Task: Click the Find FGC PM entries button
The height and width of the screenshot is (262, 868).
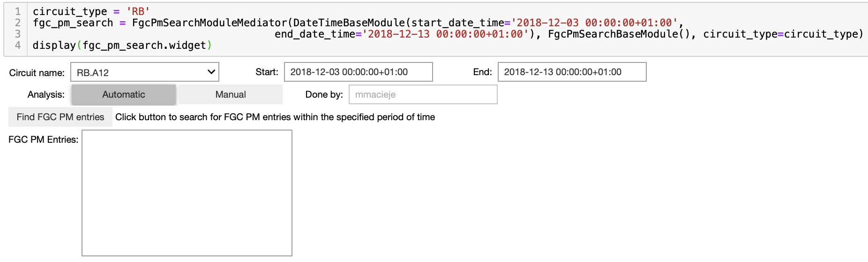Action: pyautogui.click(x=60, y=117)
